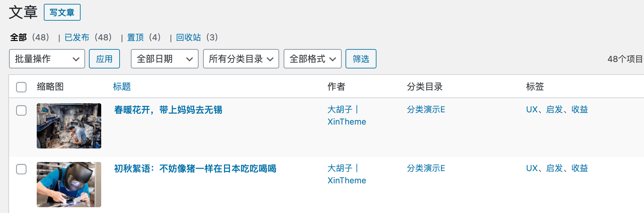
Task: Click the 写文章 button
Action: 62,13
